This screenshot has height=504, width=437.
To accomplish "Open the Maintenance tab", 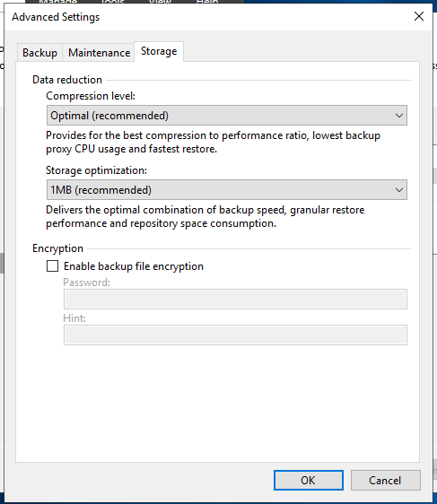I will (99, 53).
